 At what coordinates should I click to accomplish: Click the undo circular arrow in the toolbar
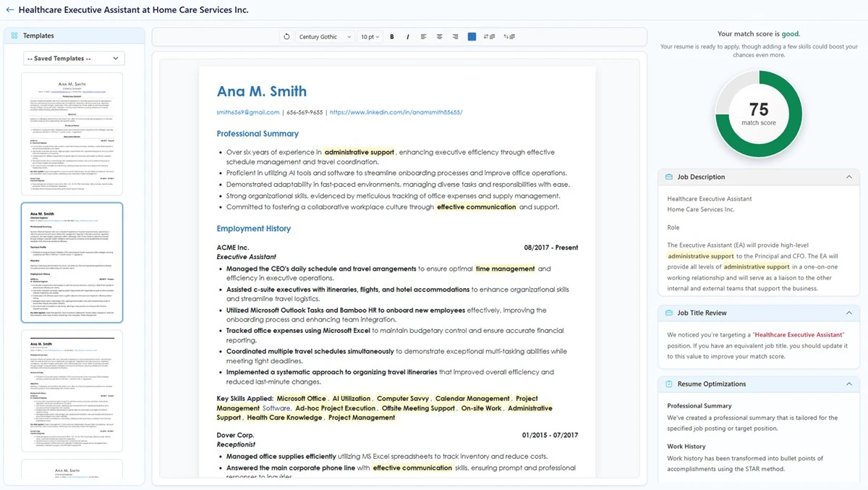286,36
